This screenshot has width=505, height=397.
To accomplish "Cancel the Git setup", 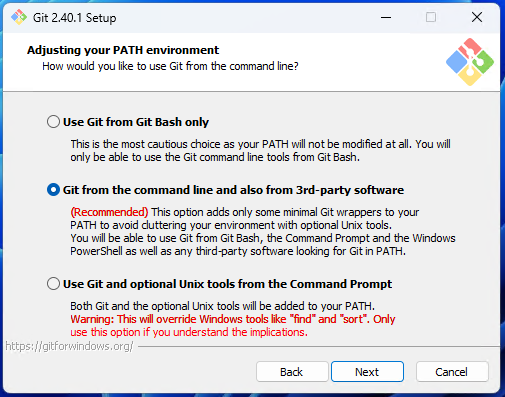I will (x=452, y=372).
